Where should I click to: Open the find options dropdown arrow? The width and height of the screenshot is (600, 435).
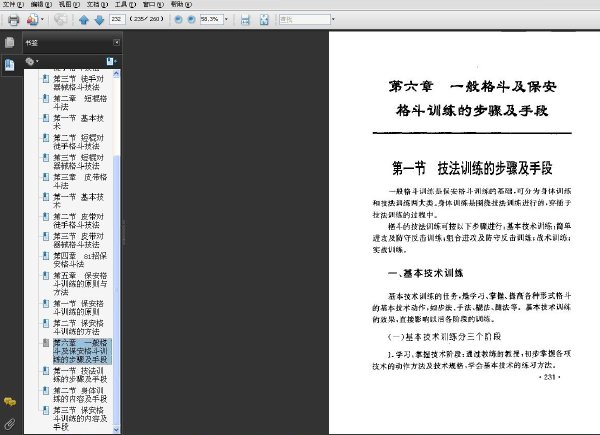[x=333, y=19]
